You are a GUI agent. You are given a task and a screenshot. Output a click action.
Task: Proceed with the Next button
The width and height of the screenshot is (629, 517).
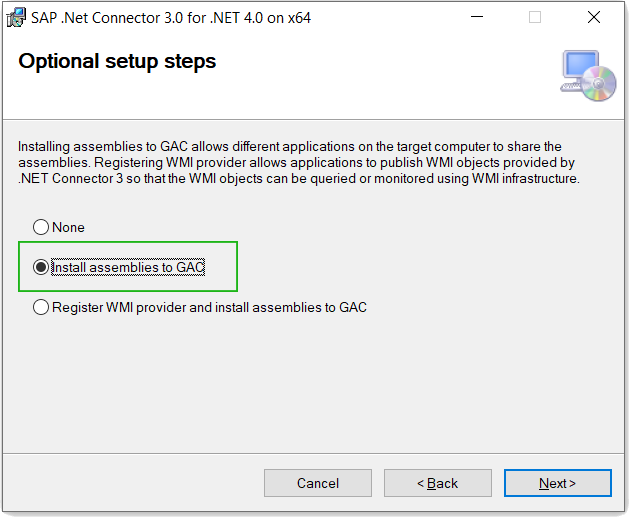coord(558,483)
